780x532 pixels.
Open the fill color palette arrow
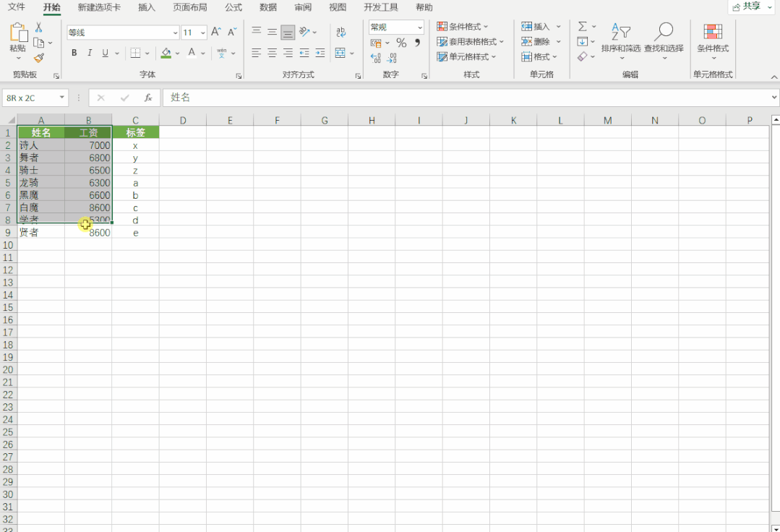[x=178, y=53]
